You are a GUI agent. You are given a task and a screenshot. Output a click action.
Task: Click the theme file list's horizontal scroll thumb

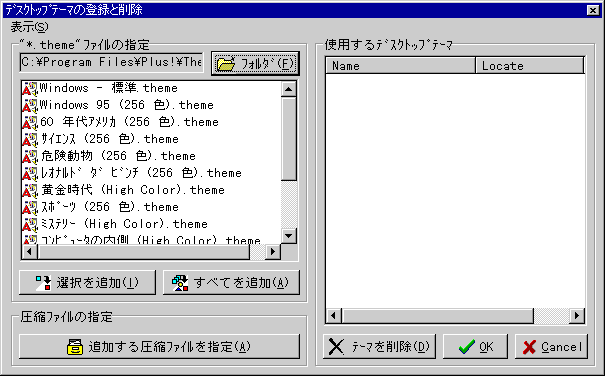click(x=144, y=252)
